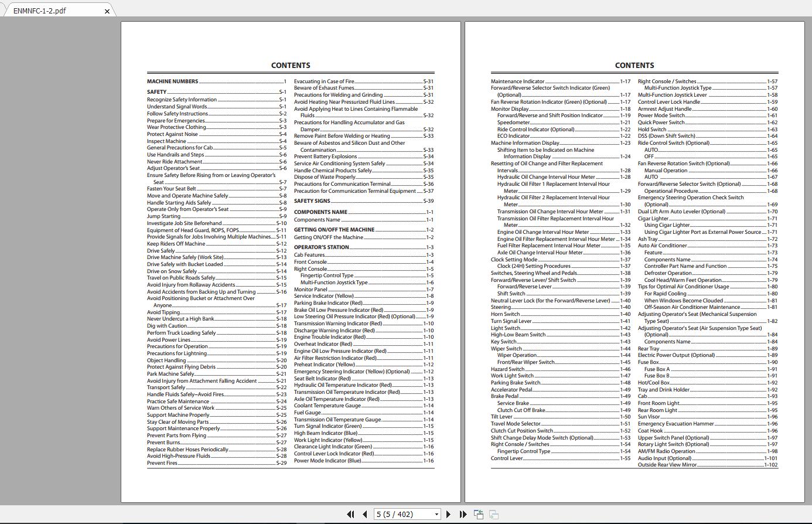Image resolution: width=812 pixels, height=524 pixels.
Task: Click the Fasten Your Seat Belt entry
Action: pyautogui.click(x=217, y=189)
